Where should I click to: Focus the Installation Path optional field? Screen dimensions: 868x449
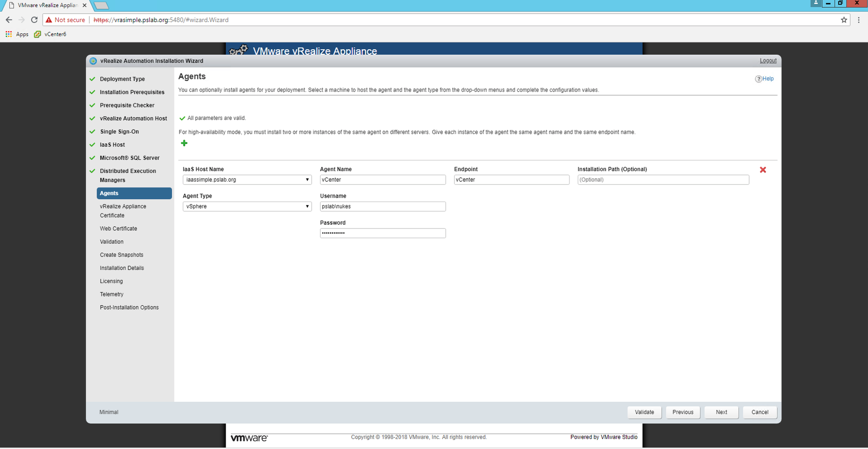663,180
